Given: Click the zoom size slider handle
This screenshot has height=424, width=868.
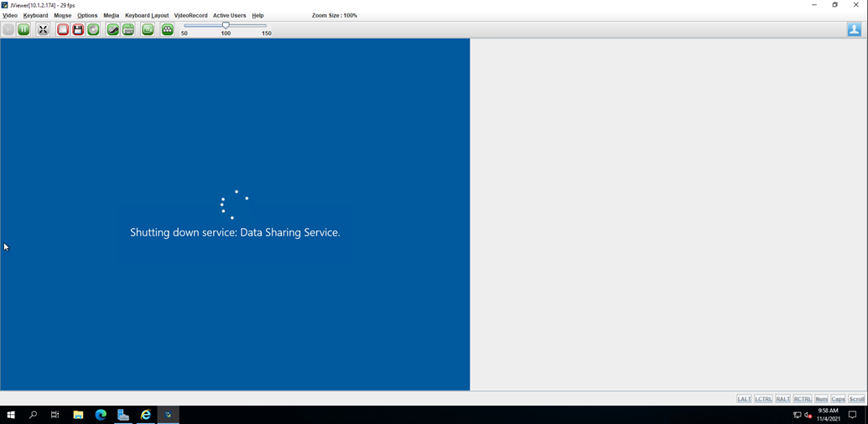Looking at the screenshot, I should point(226,25).
